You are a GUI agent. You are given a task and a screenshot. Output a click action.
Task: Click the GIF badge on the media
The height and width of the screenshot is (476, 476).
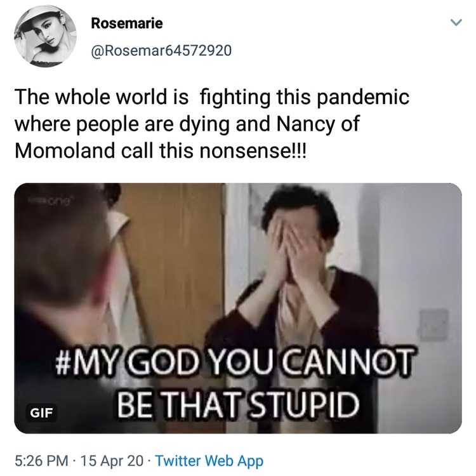(x=41, y=413)
